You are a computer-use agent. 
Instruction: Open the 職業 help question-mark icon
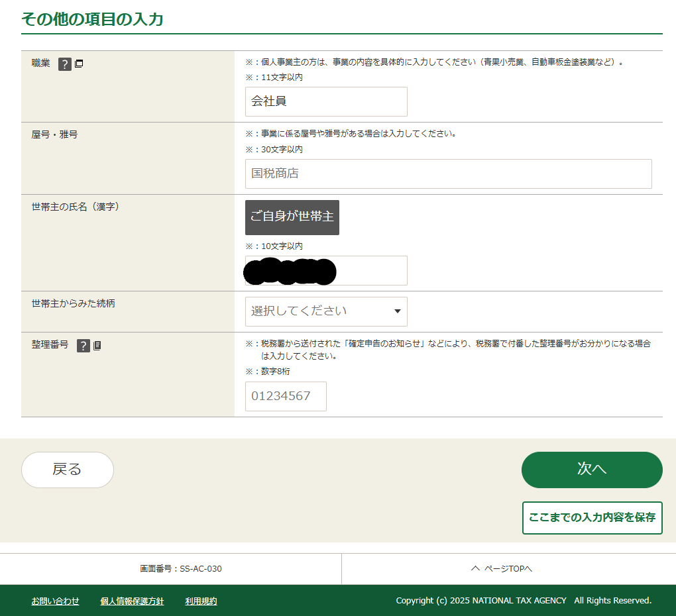64,64
